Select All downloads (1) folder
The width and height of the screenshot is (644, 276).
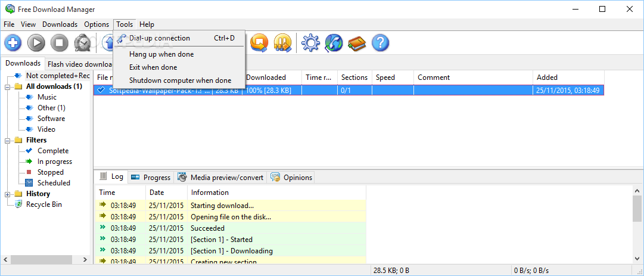coord(54,86)
